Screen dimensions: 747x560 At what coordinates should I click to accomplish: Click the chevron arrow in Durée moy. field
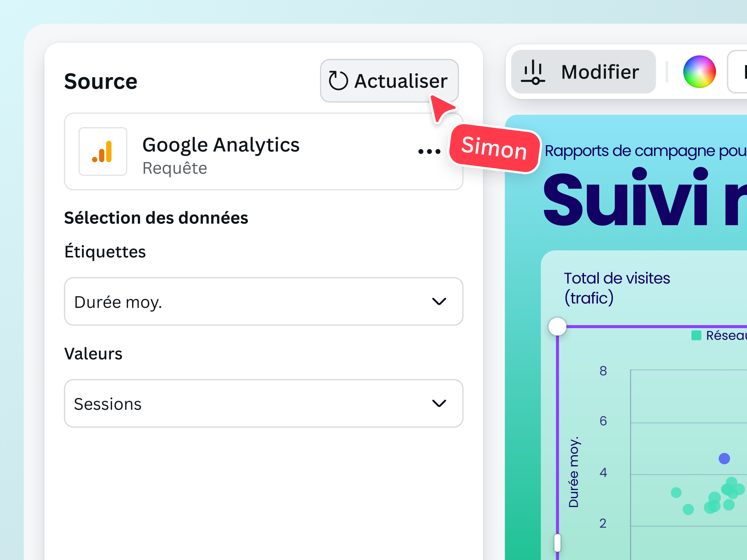pyautogui.click(x=439, y=301)
